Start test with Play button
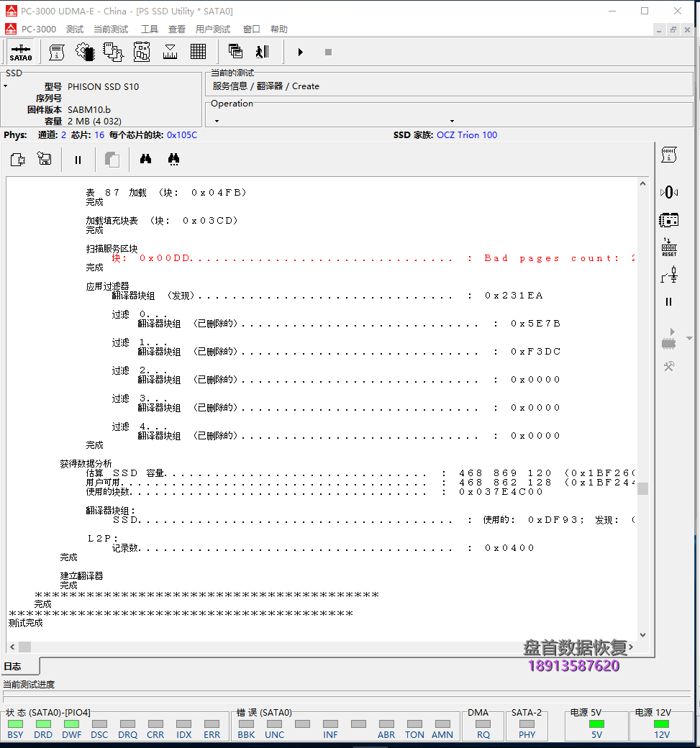 (x=300, y=52)
